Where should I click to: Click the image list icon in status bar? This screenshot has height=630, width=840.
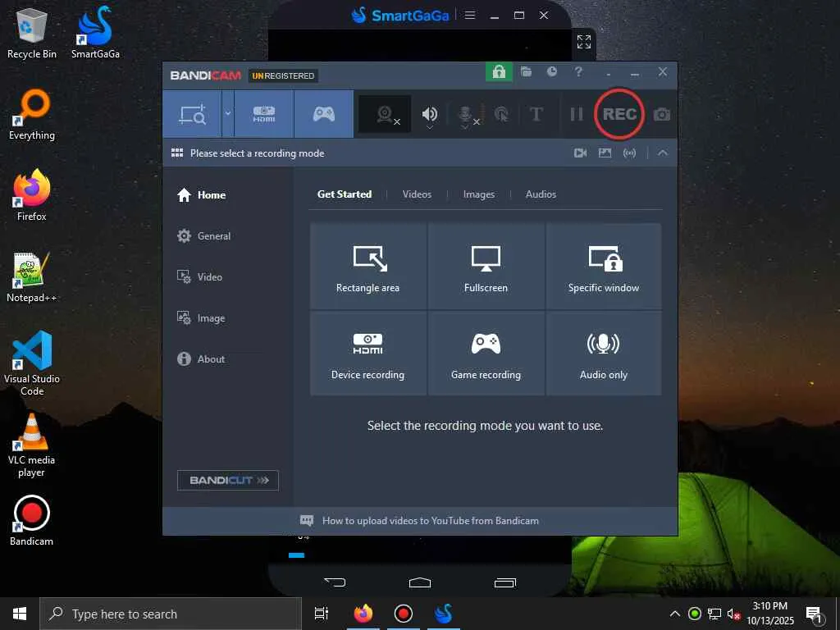pos(605,153)
